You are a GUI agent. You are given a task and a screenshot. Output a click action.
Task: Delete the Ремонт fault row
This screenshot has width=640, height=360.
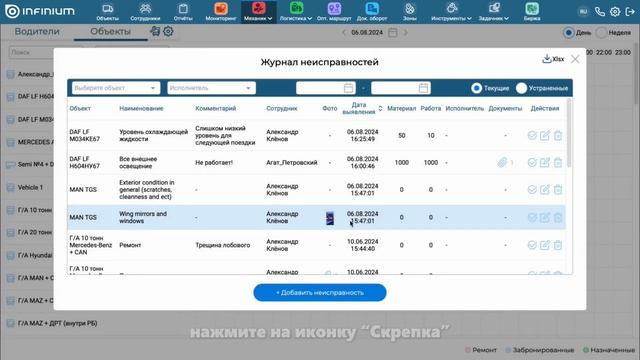(558, 245)
